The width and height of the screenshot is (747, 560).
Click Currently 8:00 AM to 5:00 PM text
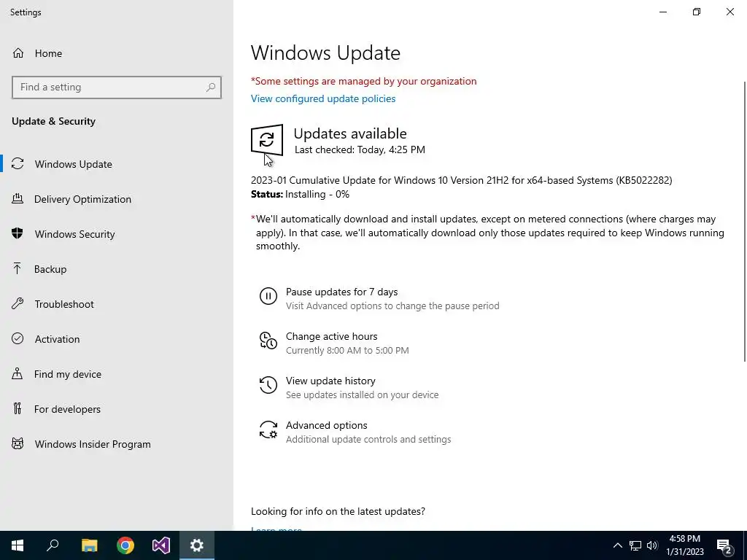[347, 351]
